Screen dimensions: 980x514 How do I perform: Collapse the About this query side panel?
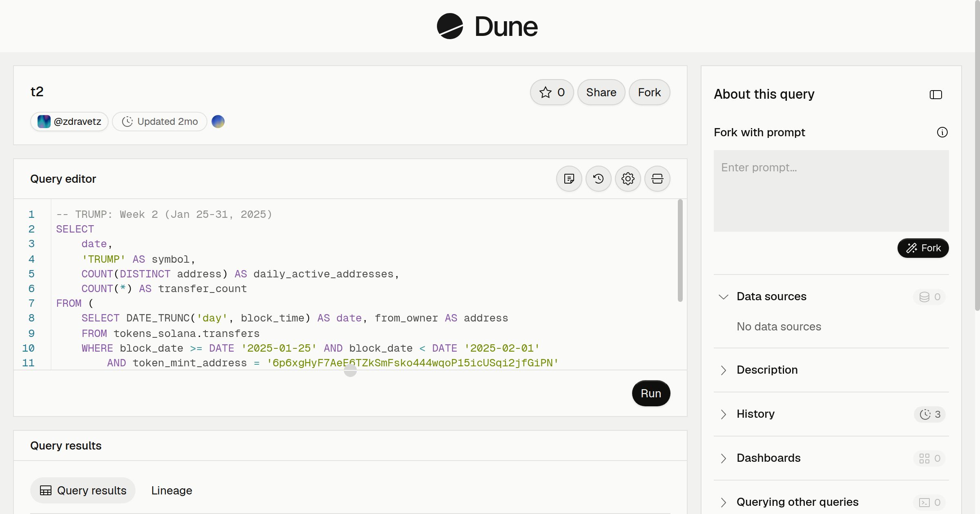click(x=935, y=95)
